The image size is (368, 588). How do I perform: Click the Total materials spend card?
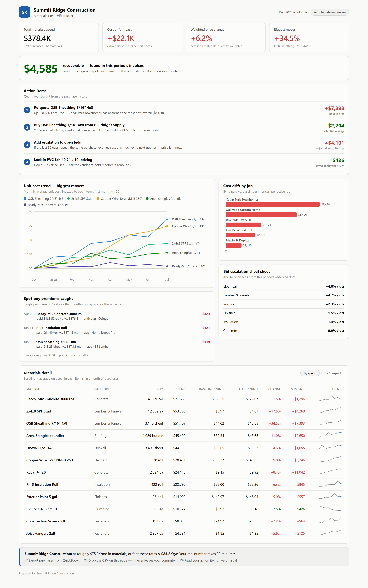(59, 37)
